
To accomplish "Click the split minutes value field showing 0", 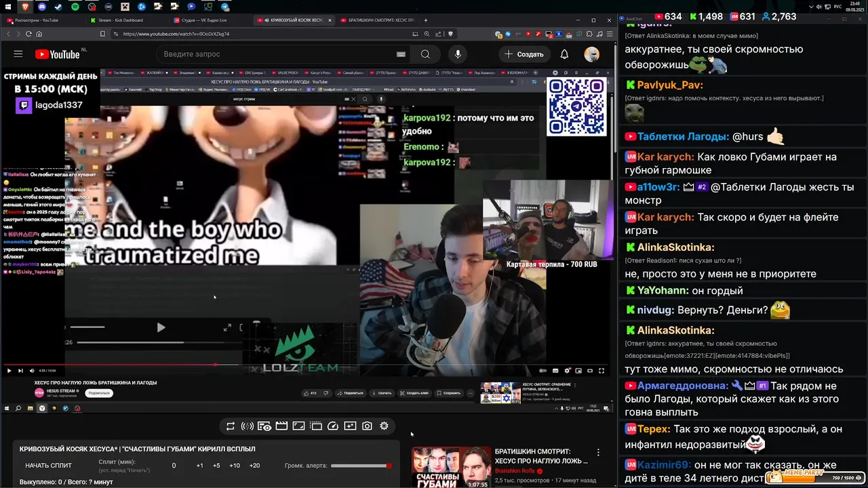I will [x=174, y=466].
